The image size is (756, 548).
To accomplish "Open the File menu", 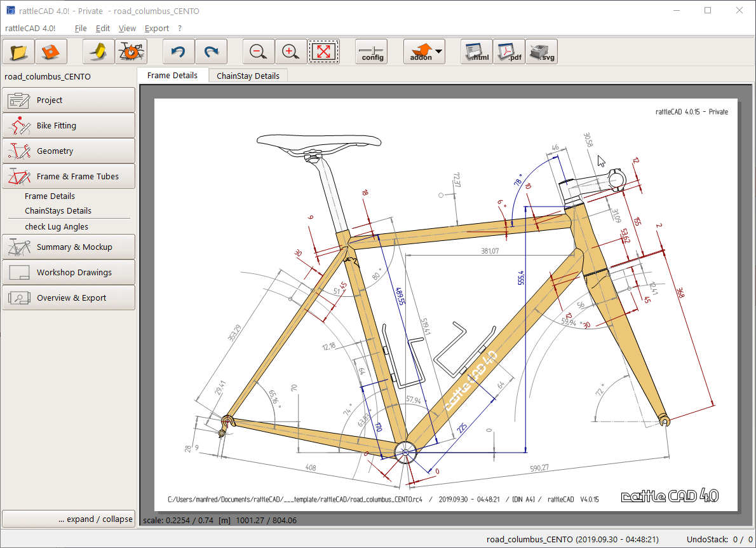I will 81,29.
